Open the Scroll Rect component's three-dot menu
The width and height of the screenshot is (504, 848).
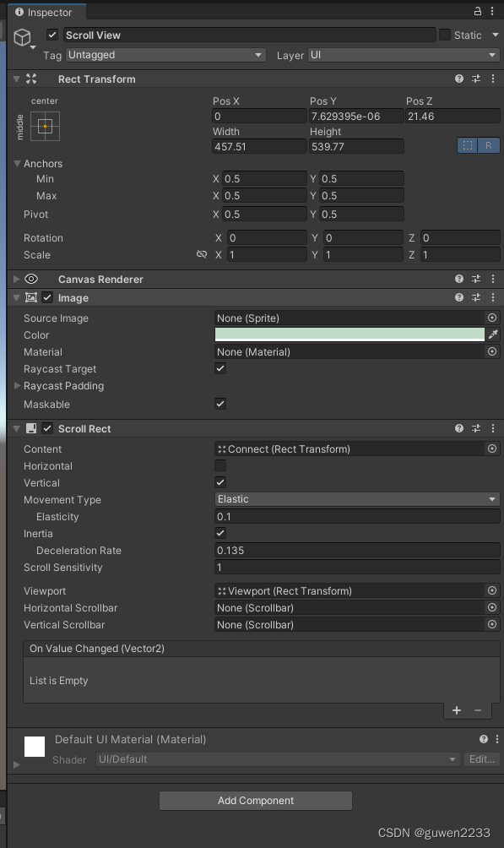coord(493,428)
